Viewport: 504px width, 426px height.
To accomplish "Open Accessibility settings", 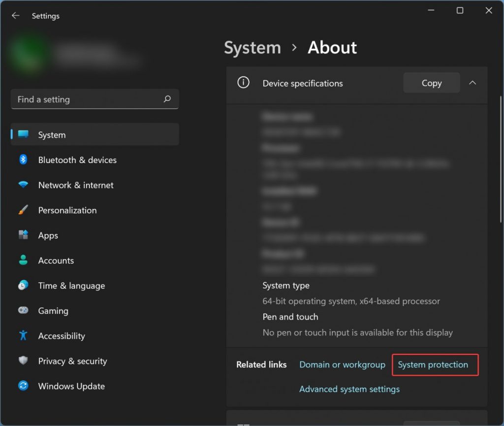I will coord(95,336).
